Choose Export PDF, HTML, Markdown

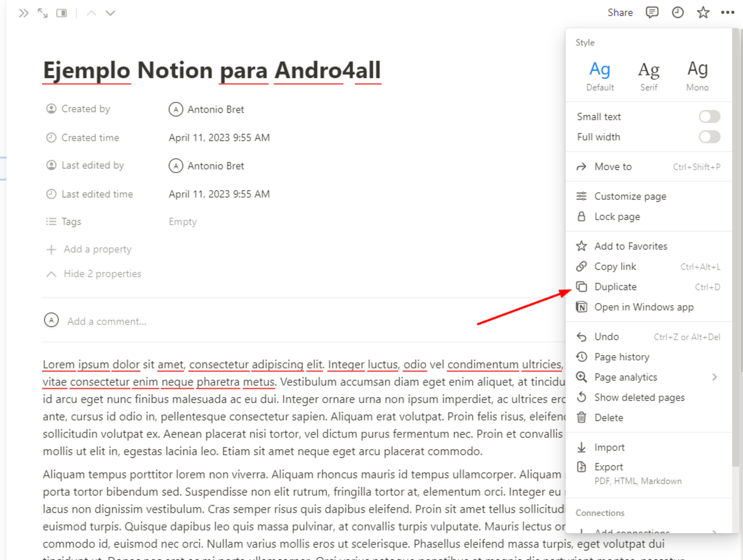pyautogui.click(x=649, y=473)
